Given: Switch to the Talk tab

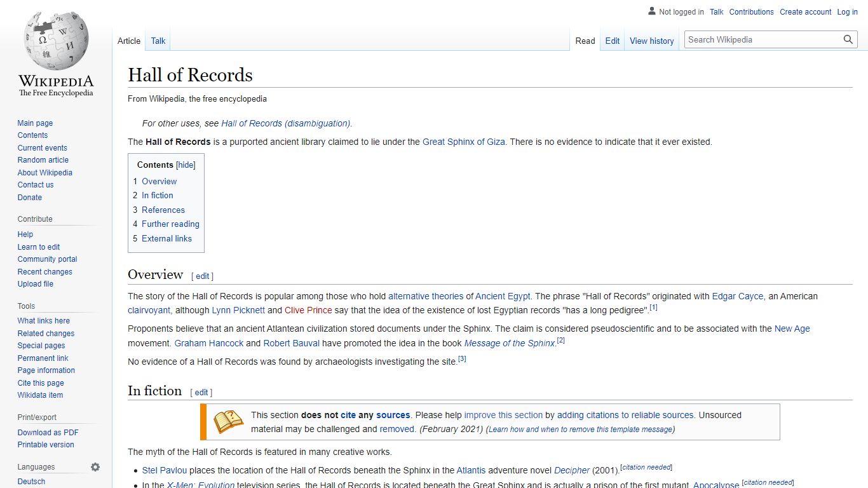Looking at the screenshot, I should [x=158, y=41].
